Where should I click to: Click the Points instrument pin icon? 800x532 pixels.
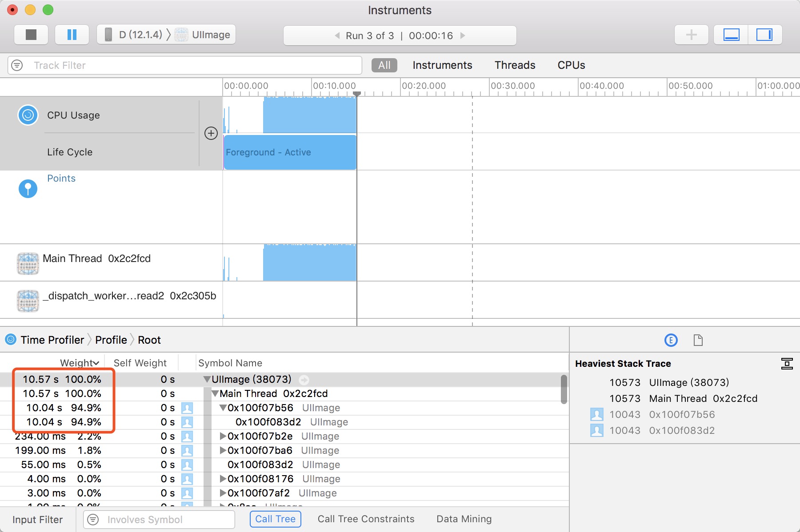click(28, 188)
